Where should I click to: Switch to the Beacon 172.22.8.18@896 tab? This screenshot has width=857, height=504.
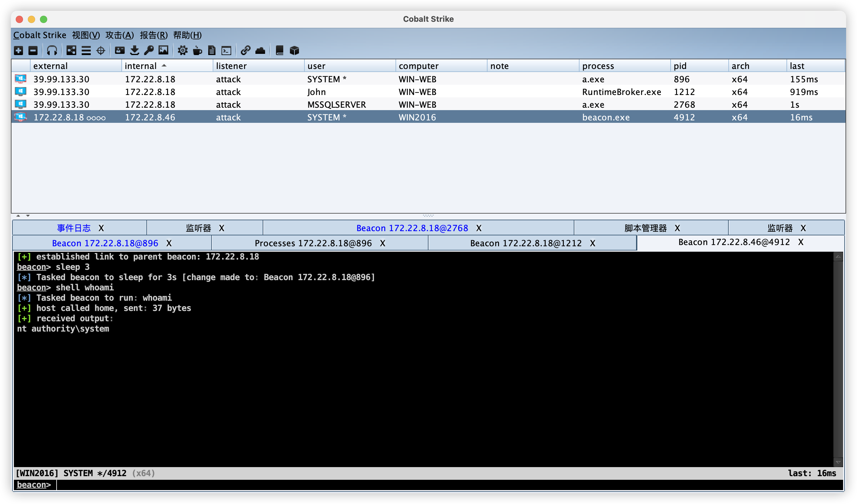105,243
